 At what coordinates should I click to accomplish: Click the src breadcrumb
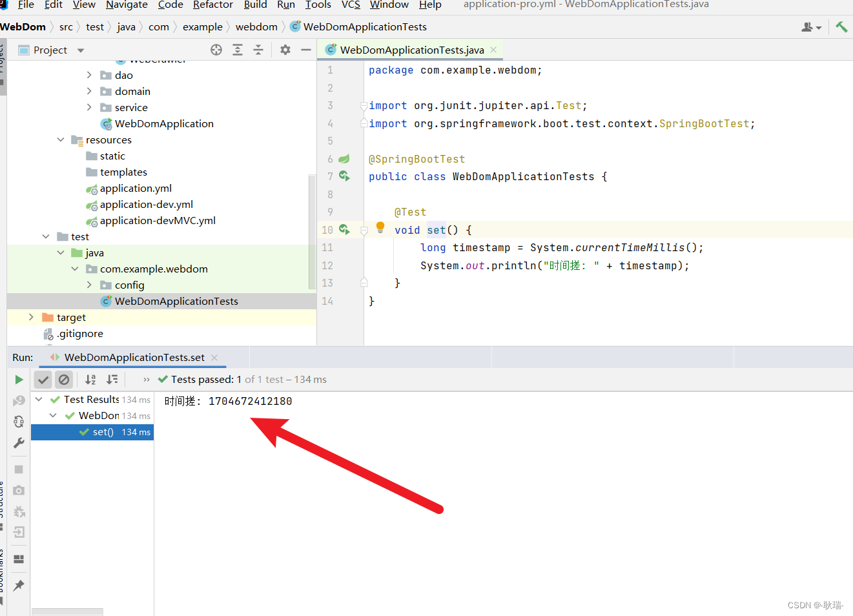(x=66, y=27)
